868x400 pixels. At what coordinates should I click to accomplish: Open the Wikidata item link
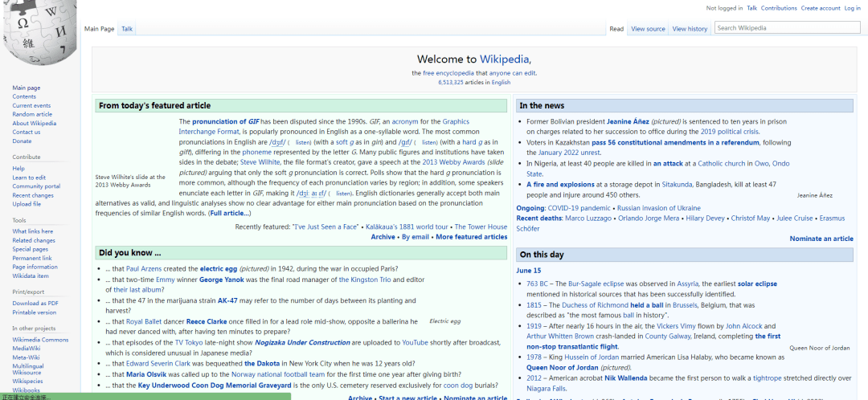tap(31, 276)
